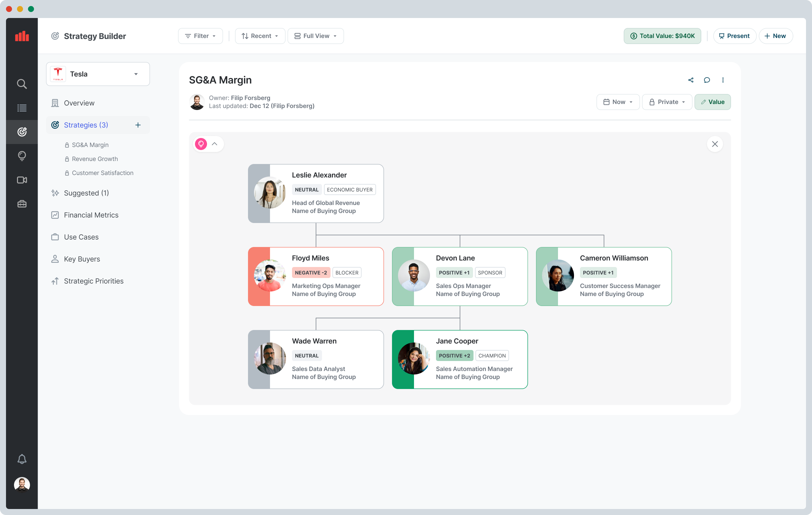This screenshot has width=812, height=515.
Task: Collapse the pink lightbulb panel chevron
Action: [214, 144]
